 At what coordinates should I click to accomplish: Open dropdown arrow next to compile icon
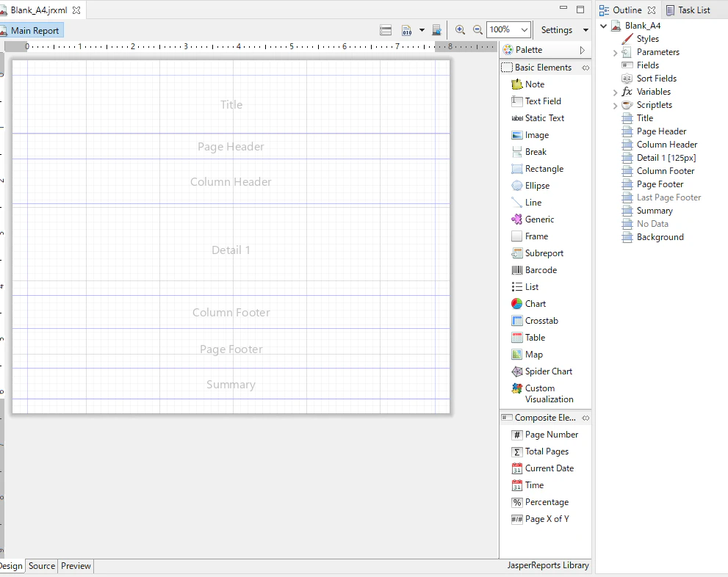(x=422, y=30)
